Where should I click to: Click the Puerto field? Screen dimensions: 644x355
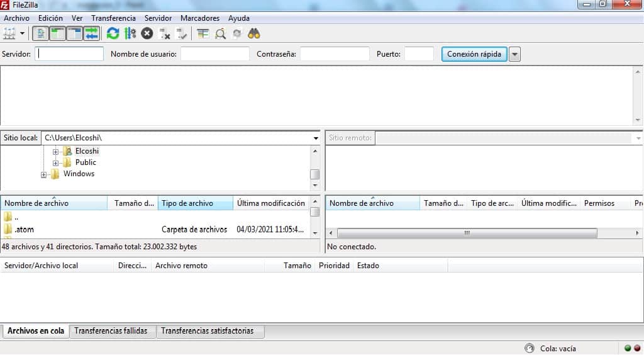click(x=419, y=54)
